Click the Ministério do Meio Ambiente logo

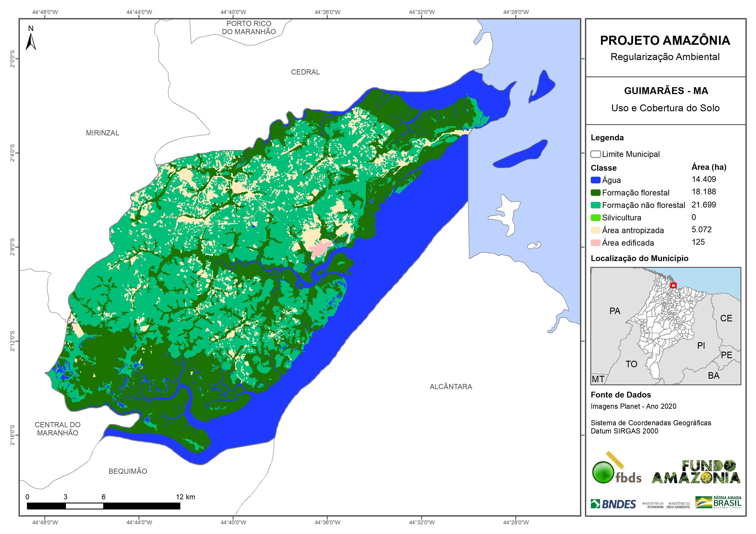click(678, 505)
